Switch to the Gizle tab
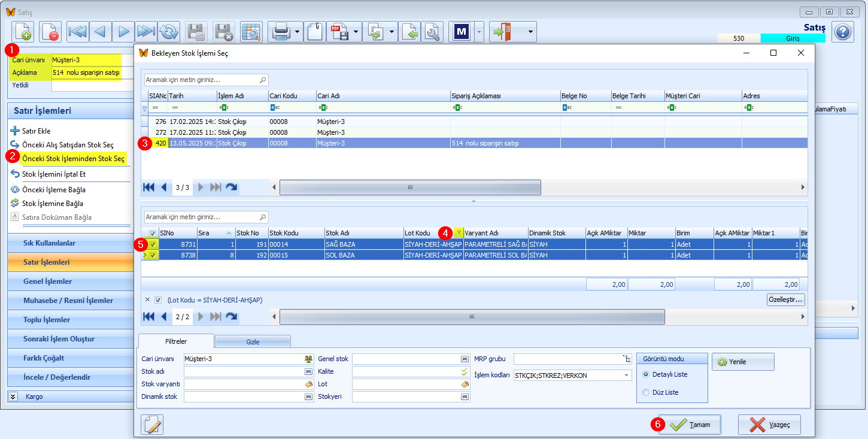Viewport: 868px width, 439px height. pyautogui.click(x=253, y=342)
